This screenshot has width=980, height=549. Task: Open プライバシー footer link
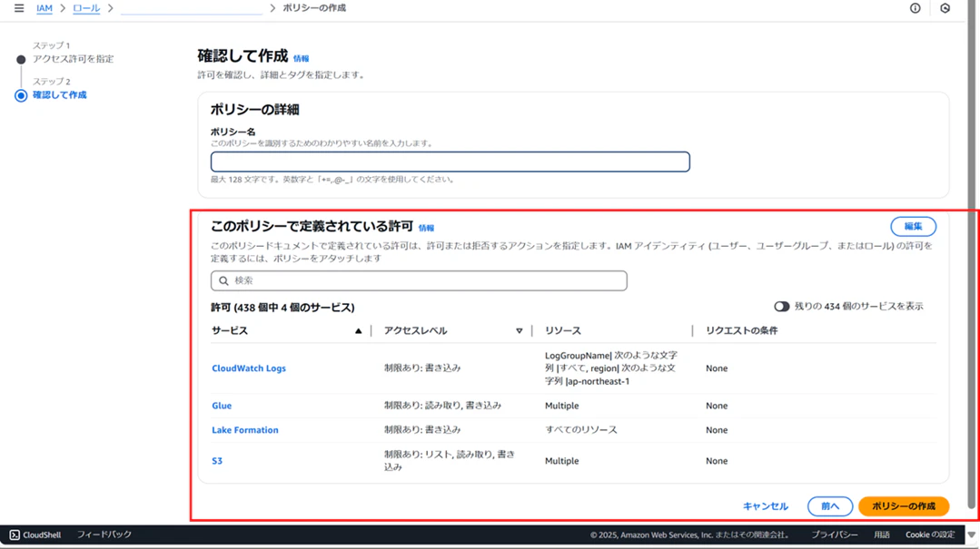point(835,534)
